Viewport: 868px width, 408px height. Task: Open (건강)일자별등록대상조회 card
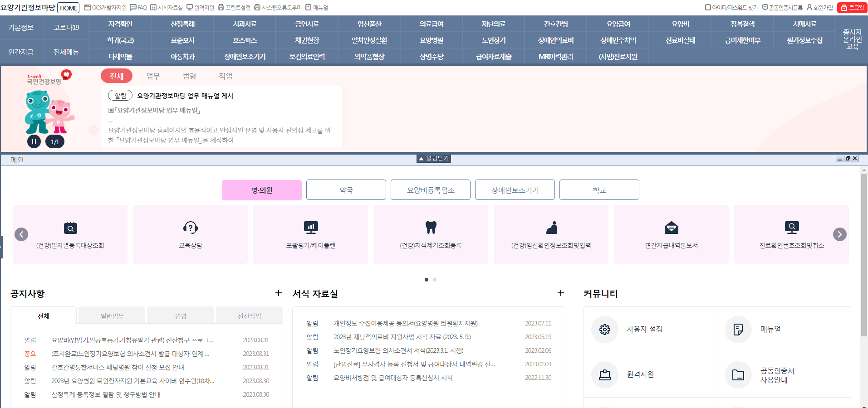click(x=70, y=234)
